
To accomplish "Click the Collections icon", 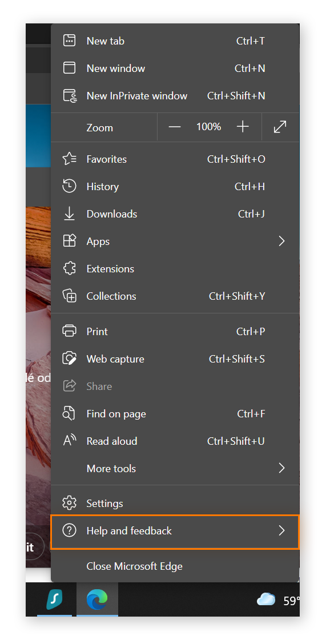I will [x=69, y=296].
